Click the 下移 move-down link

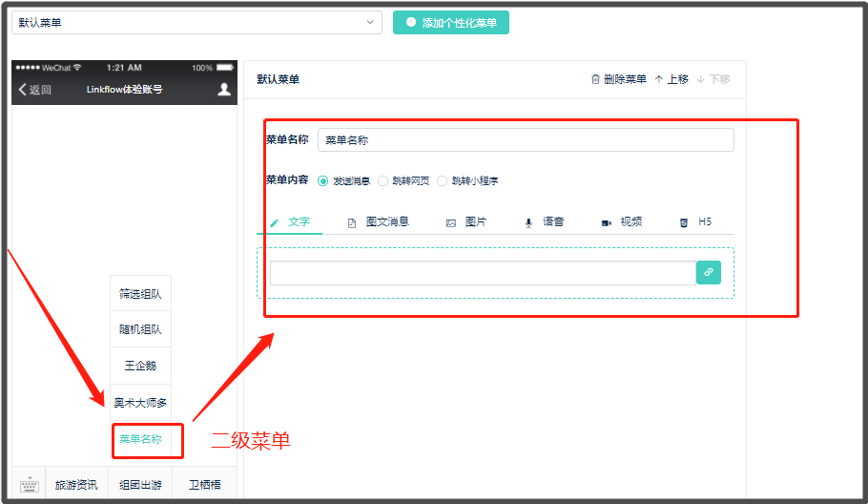point(713,79)
